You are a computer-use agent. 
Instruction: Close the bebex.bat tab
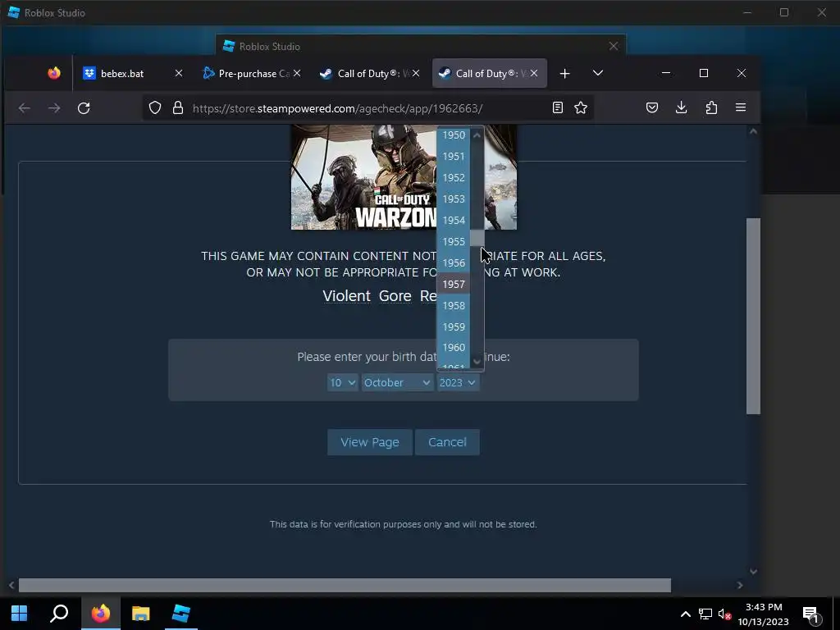pyautogui.click(x=179, y=73)
